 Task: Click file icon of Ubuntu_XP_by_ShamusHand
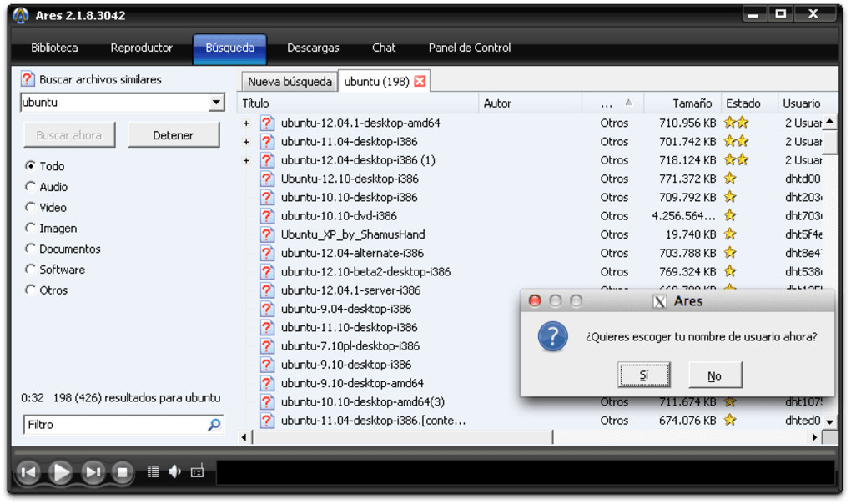266,234
